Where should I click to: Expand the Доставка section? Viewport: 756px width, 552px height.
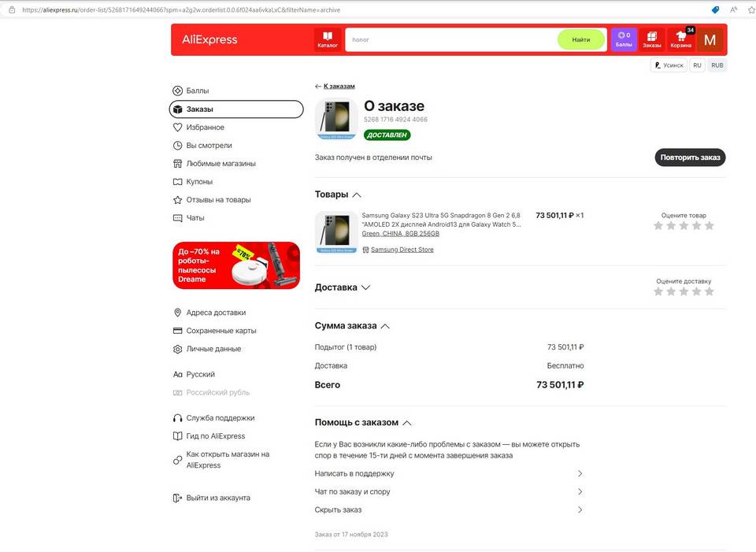[366, 287]
